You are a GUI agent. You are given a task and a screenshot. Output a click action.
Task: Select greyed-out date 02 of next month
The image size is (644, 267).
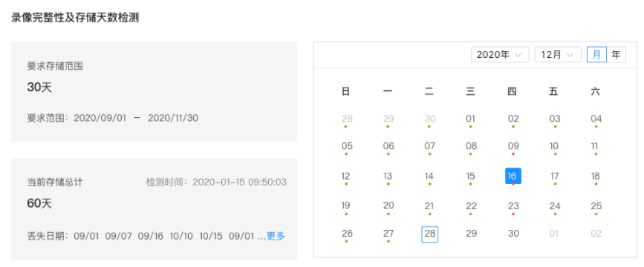point(596,234)
